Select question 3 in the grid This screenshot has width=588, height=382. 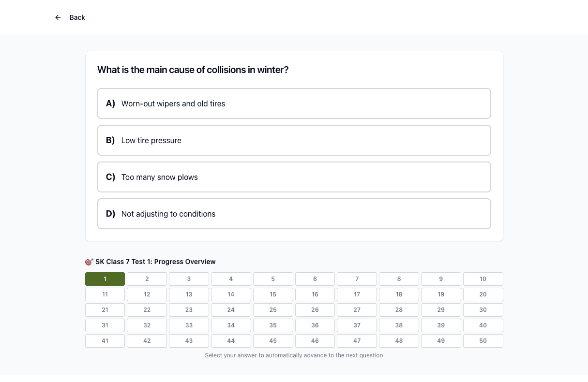[x=189, y=279]
